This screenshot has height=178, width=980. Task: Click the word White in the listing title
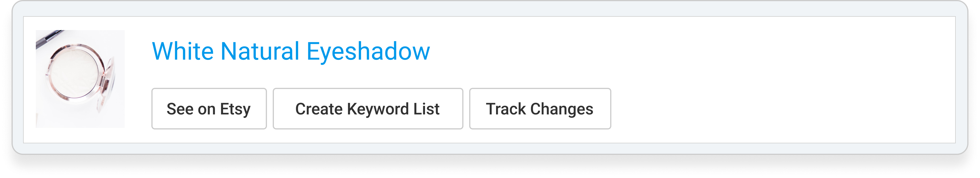183,51
